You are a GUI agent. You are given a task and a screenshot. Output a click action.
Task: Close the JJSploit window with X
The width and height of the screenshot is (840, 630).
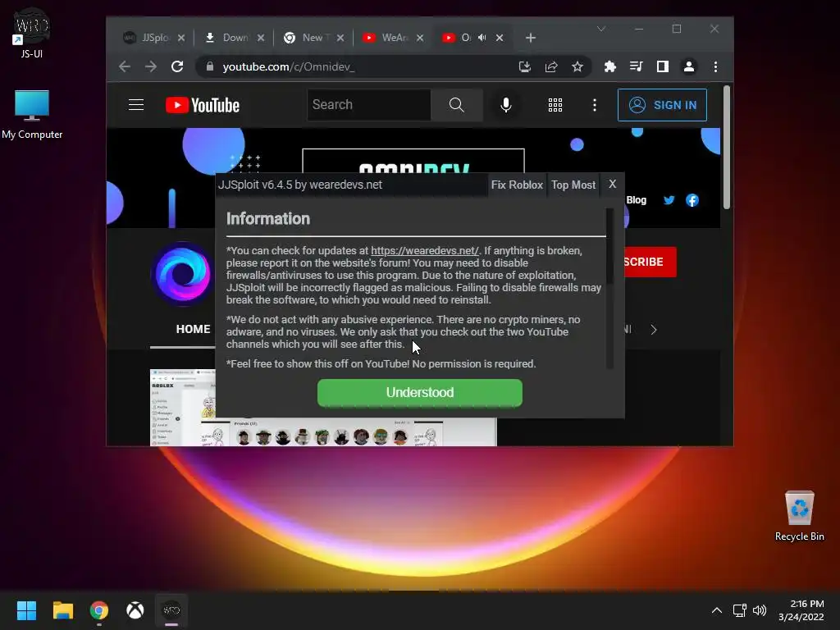[x=612, y=185]
